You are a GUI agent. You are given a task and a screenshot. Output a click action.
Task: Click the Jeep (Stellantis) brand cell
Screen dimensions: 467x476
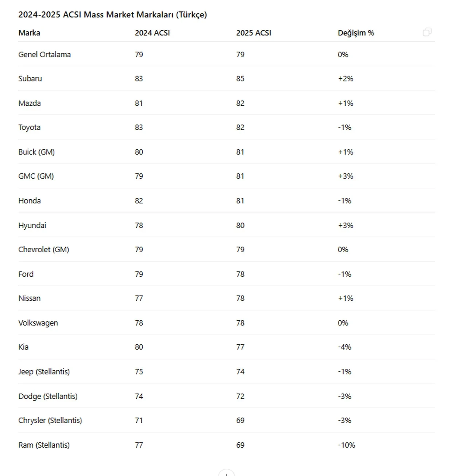click(x=44, y=372)
